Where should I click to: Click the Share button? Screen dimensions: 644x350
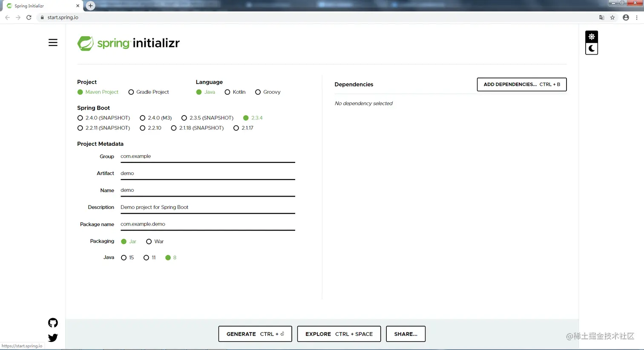(x=405, y=334)
